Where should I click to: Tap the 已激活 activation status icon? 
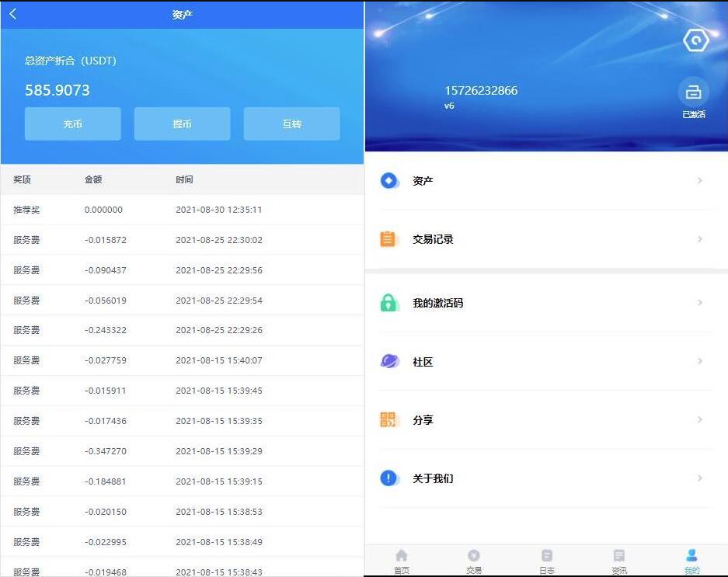click(693, 92)
